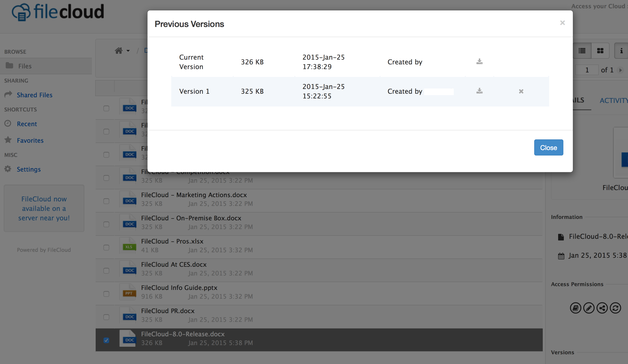Open the Files folder in sidebar
Screen dimensions: 628x364
(46, 66)
